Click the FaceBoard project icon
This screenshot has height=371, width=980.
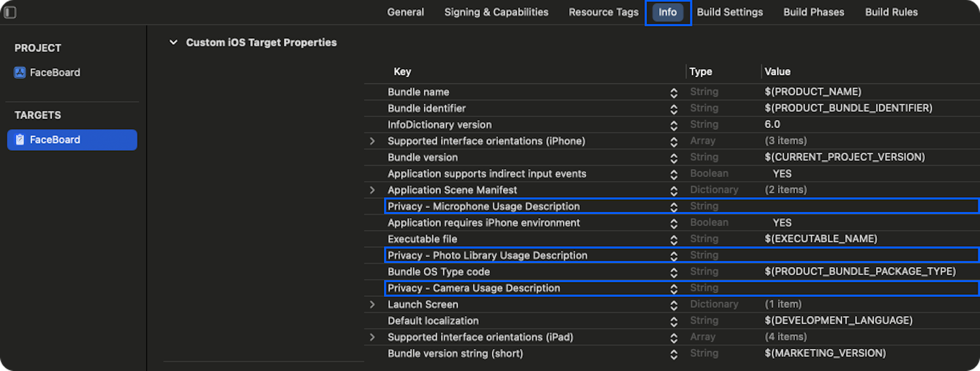tap(20, 72)
